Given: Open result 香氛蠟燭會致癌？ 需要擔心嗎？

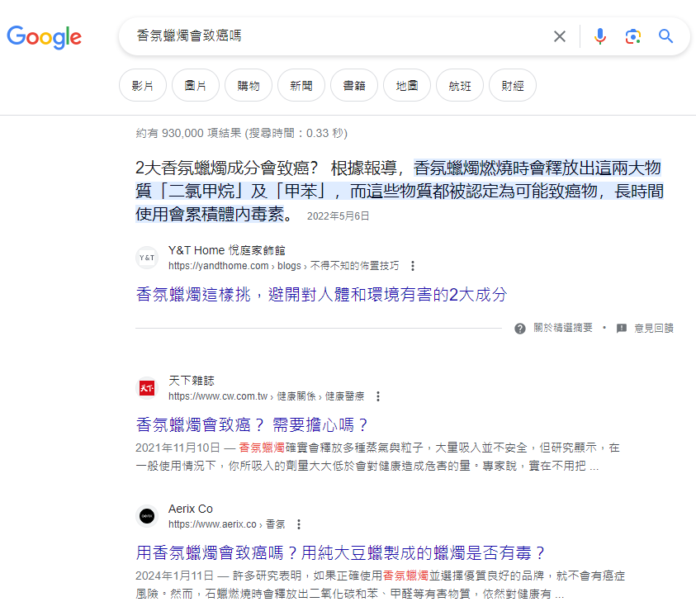Looking at the screenshot, I should tap(252, 425).
